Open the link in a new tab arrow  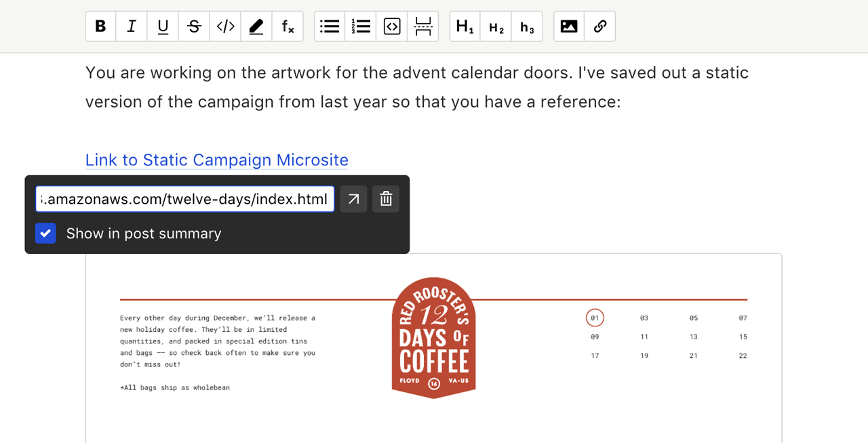[353, 199]
